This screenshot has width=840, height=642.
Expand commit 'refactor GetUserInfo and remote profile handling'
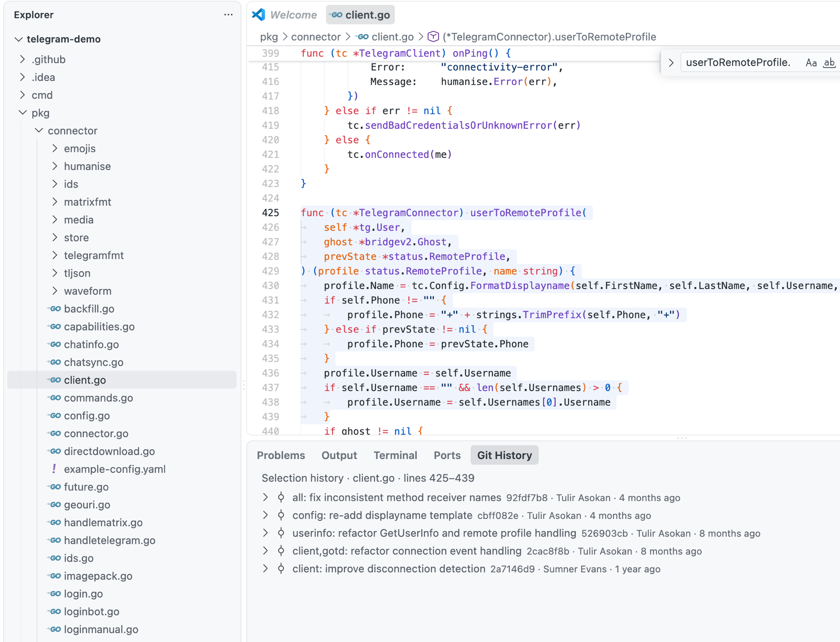[x=265, y=533]
